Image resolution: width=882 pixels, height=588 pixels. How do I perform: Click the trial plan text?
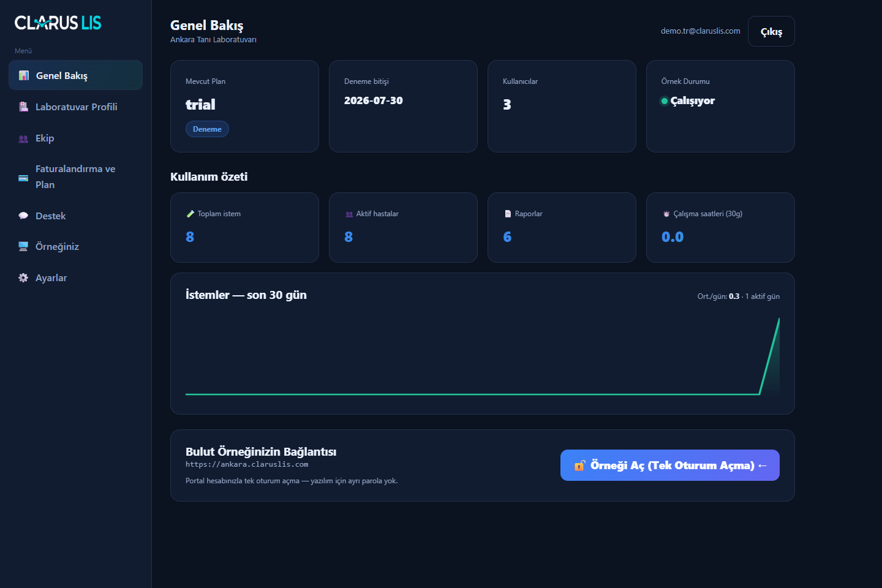tap(200, 105)
